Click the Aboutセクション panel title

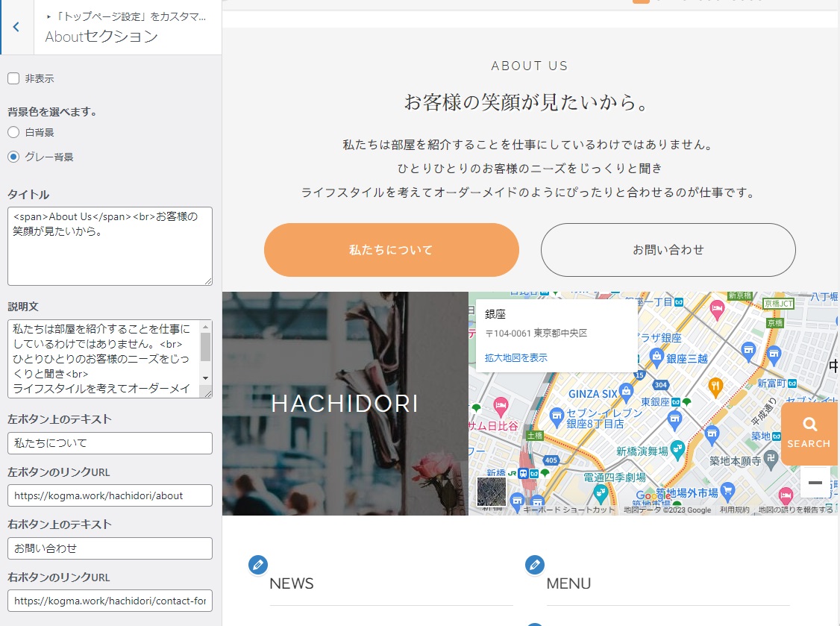click(101, 37)
